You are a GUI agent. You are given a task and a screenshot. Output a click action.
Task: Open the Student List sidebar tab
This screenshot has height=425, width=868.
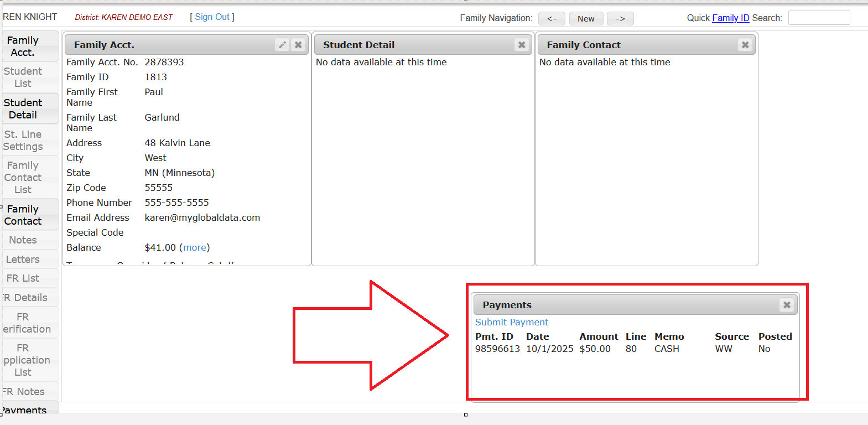pos(23,77)
